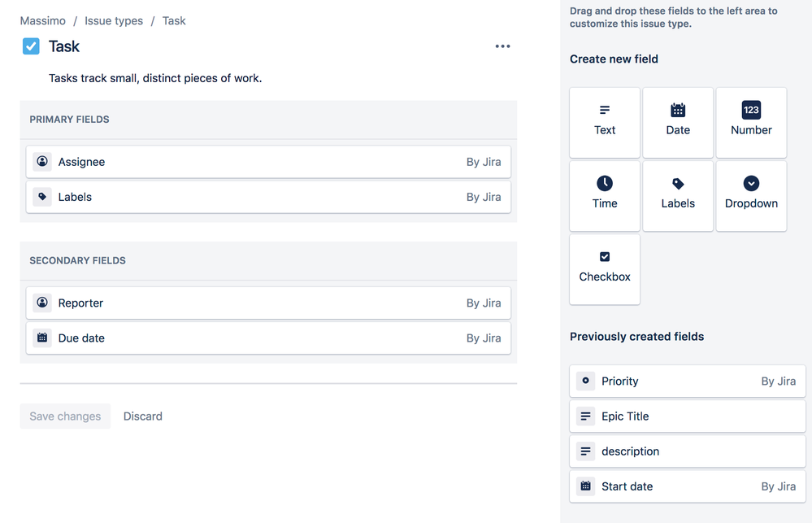Click the Save changes button
This screenshot has width=812, height=523.
(x=65, y=416)
